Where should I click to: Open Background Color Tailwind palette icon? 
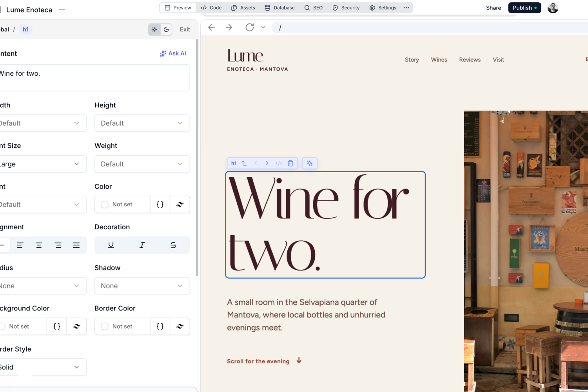tap(77, 327)
